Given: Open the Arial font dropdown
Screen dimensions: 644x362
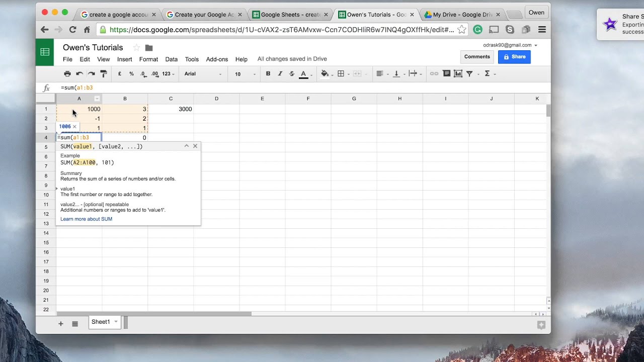Looking at the screenshot, I should 203,74.
